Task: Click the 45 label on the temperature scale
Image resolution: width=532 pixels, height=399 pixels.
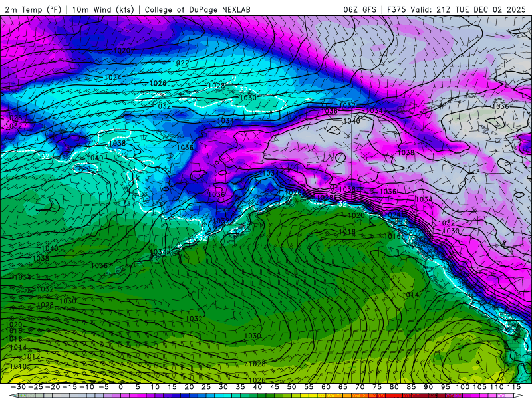Action: tap(275, 387)
